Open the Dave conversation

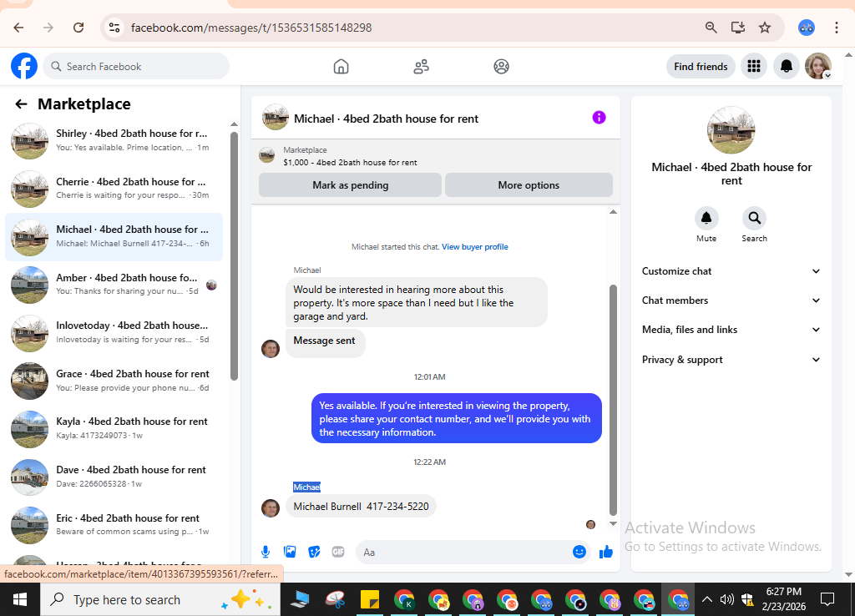[x=114, y=477]
